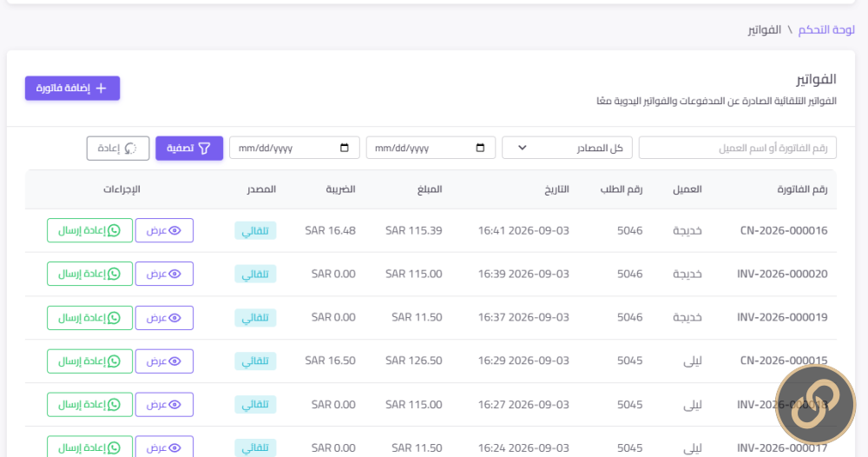
Task: Resend INV-2026-000020 via WhatsApp
Action: click(89, 274)
